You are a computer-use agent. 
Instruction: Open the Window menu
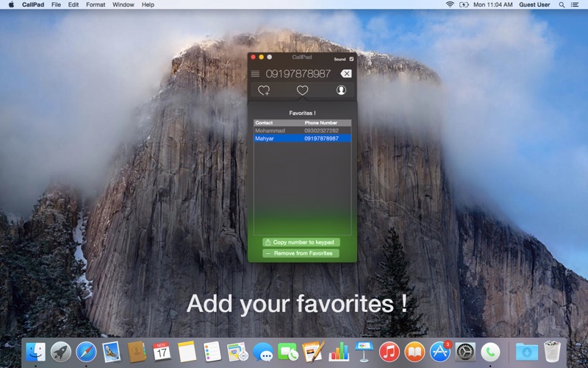click(x=123, y=4)
